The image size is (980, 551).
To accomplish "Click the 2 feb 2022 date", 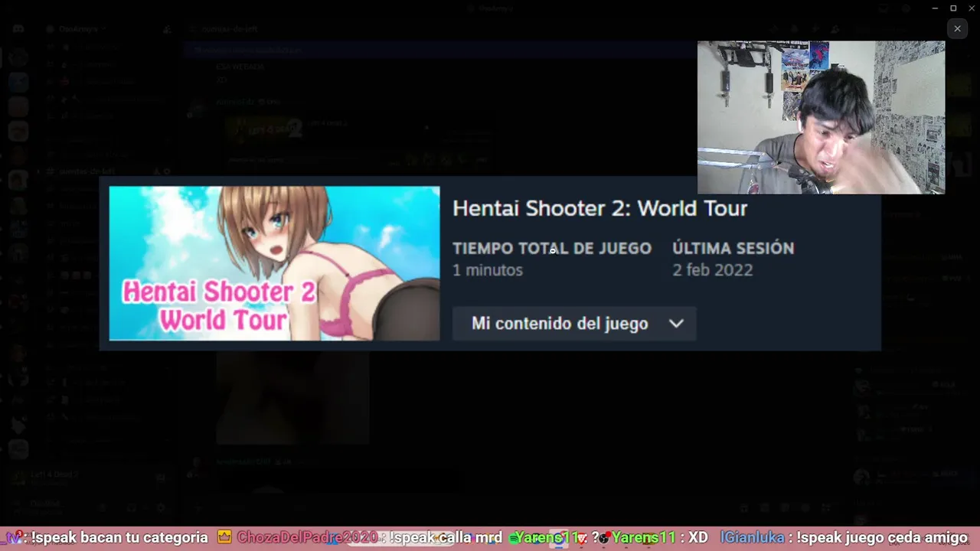I will coord(713,270).
